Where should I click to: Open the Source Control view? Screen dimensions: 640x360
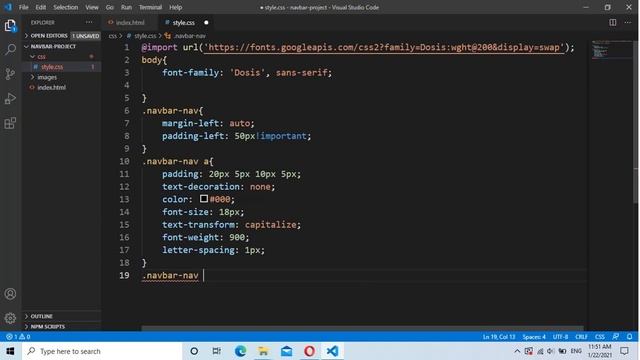tap(10, 74)
